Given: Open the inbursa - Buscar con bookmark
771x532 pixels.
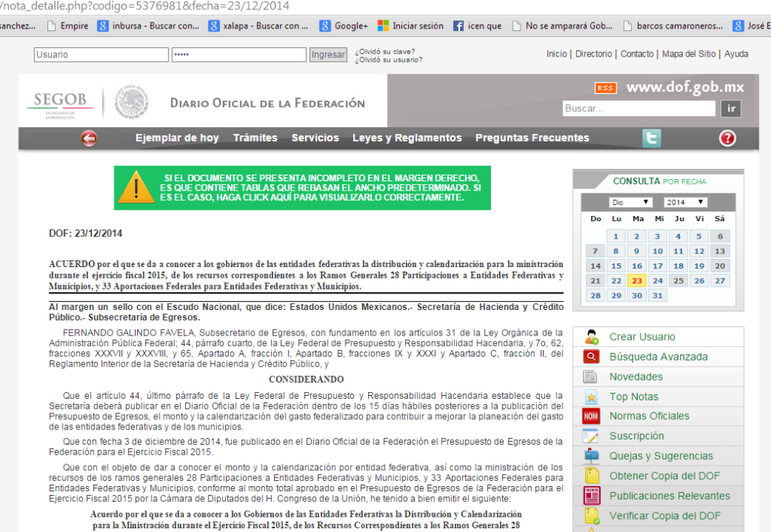Looking at the screenshot, I should coord(148,26).
